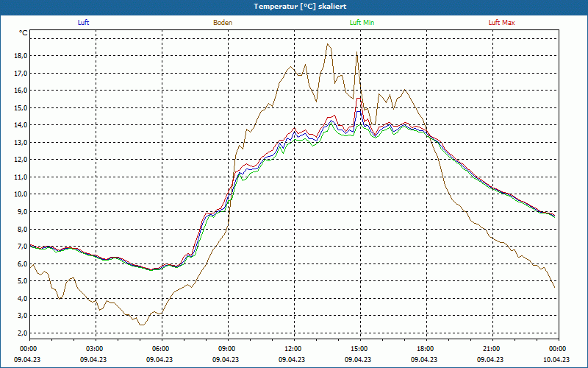Image resolution: width=588 pixels, height=368 pixels.
Task: Click the 12:00 time axis label
Action: coord(293,349)
